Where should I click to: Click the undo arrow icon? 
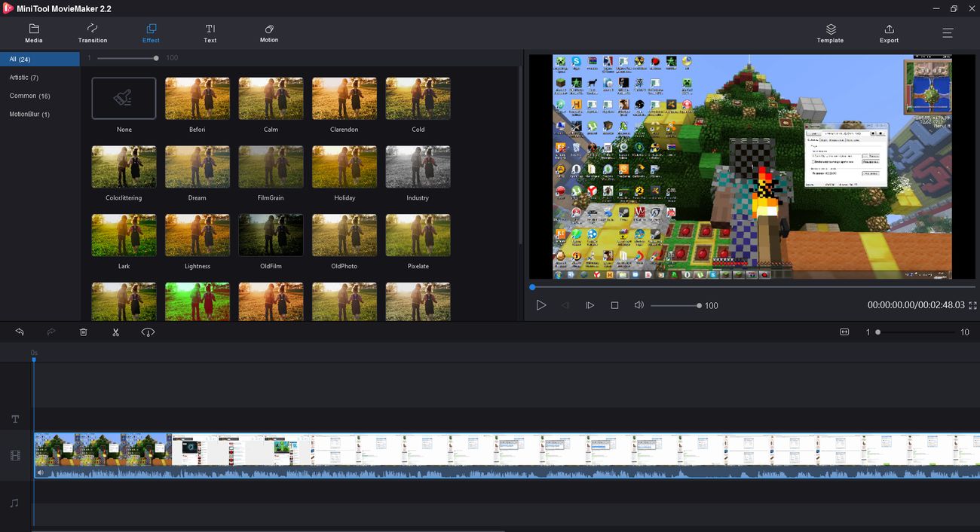click(x=20, y=332)
